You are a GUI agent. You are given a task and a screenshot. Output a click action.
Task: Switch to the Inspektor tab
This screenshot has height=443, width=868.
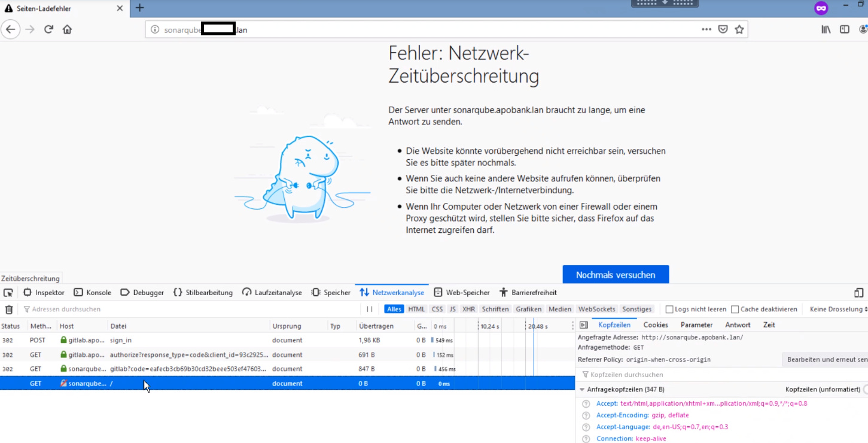point(44,293)
